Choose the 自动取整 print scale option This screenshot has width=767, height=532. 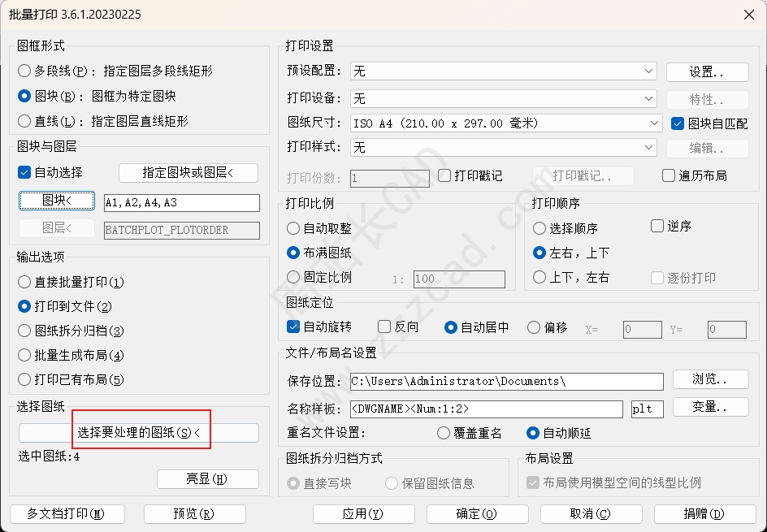(294, 229)
